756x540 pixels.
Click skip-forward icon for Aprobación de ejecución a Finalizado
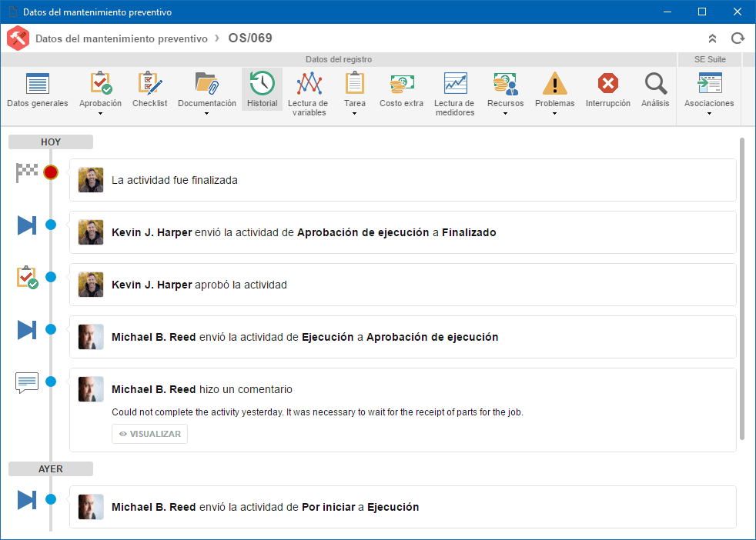pos(27,225)
